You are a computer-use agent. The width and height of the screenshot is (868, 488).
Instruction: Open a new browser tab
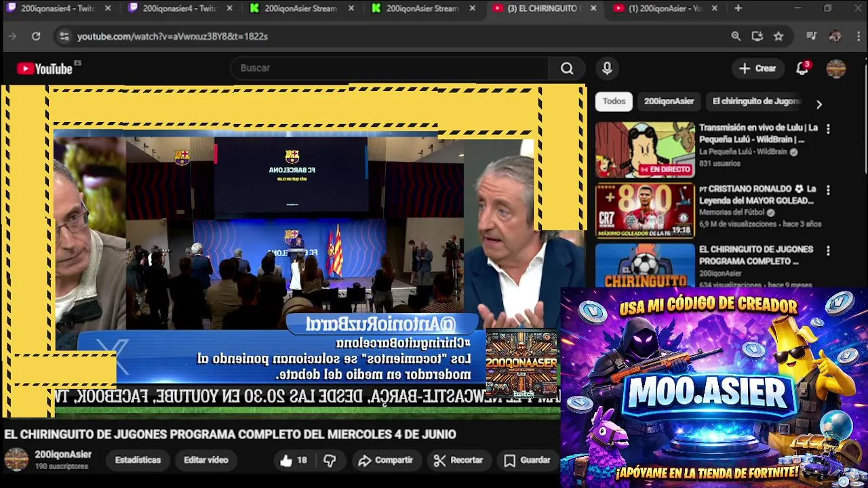pos(738,9)
